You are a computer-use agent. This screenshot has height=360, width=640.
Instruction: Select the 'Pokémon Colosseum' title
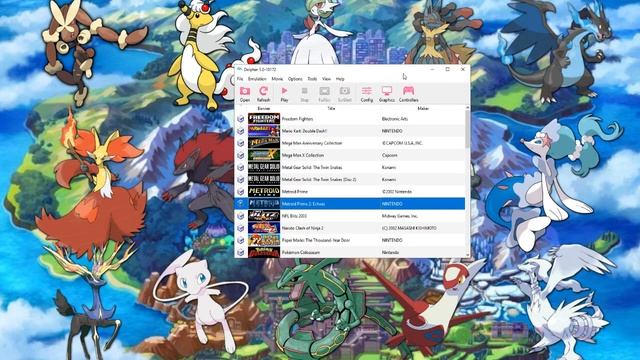point(301,253)
